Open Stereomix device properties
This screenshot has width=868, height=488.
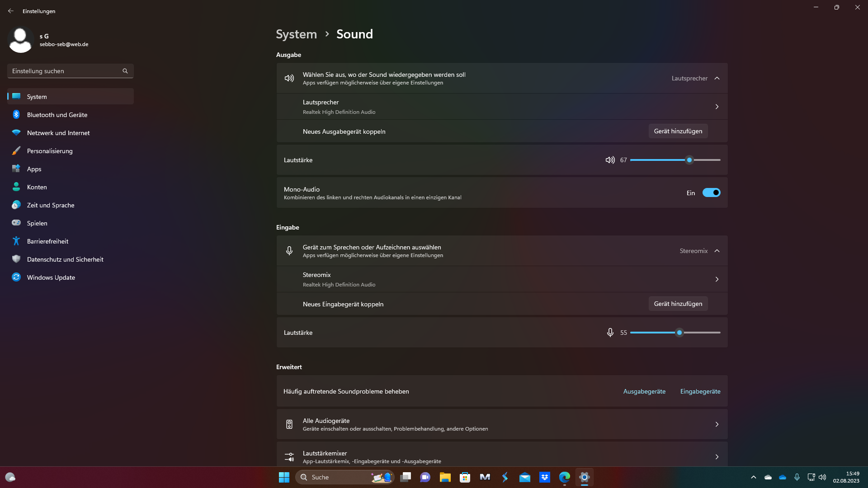tap(502, 279)
